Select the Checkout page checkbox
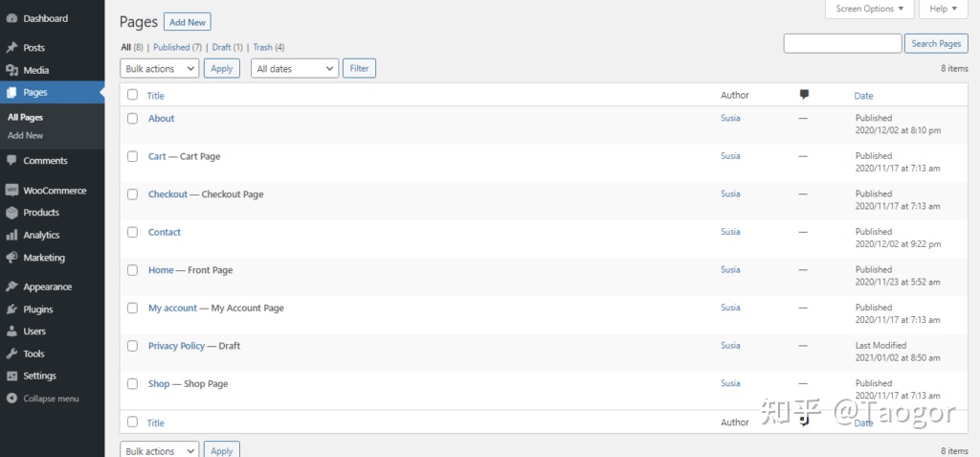 132,194
